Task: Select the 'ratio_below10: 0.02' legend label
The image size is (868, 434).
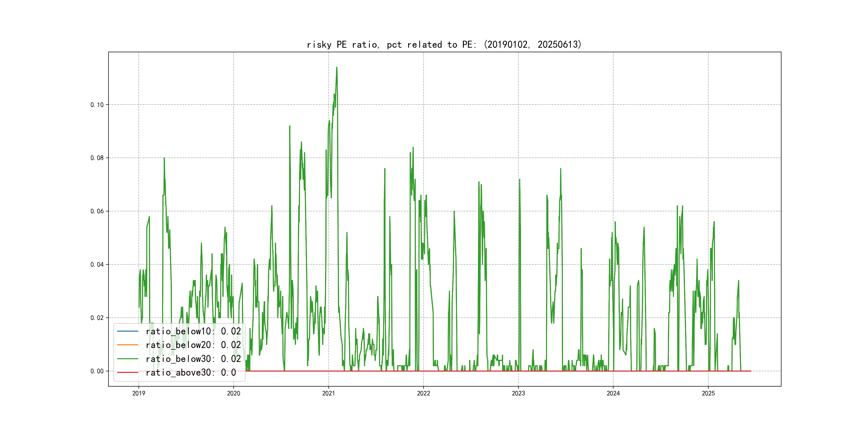Action: click(x=193, y=331)
